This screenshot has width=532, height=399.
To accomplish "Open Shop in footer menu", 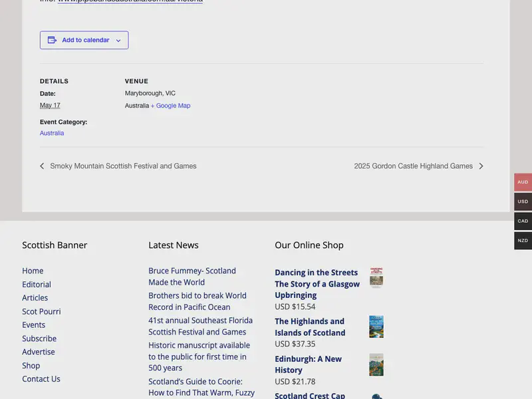I will (x=31, y=365).
